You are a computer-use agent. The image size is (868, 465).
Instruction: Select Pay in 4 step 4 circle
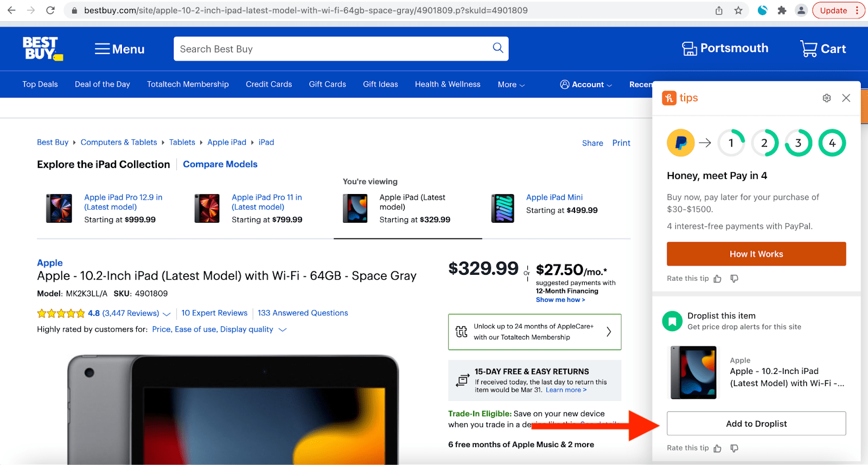[832, 143]
